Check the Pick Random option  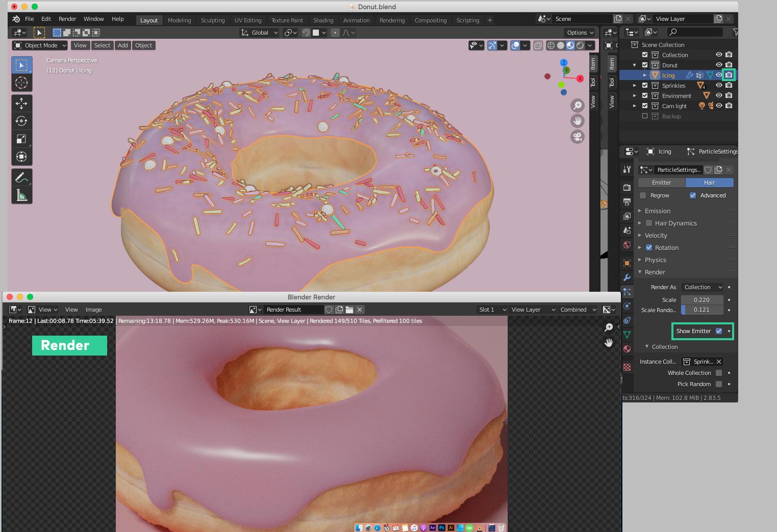click(719, 384)
